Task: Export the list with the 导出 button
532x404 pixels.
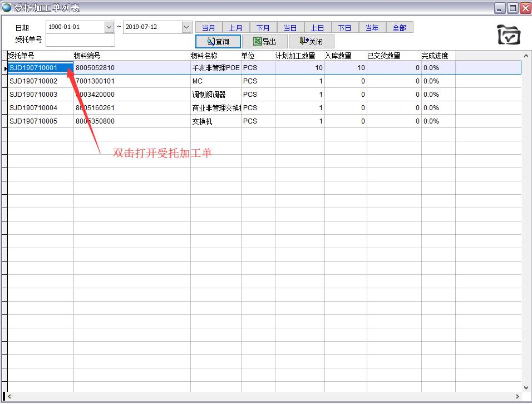Action: coord(264,41)
